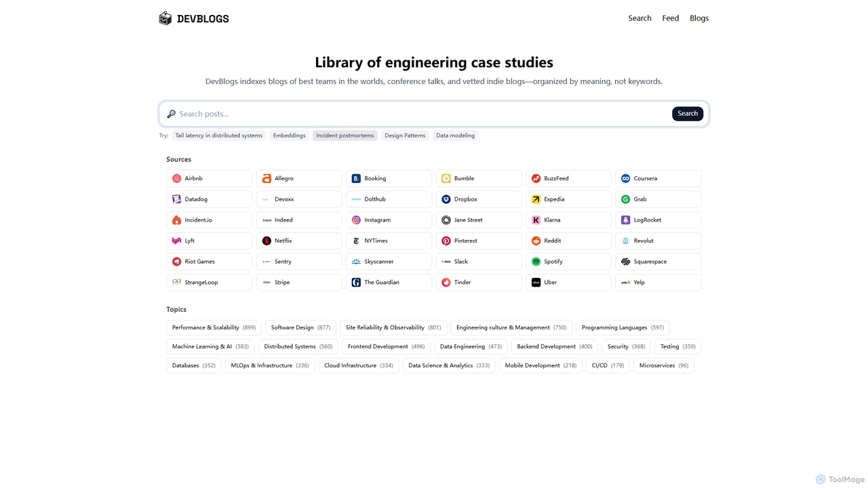
Task: Open The Guardian source
Action: (389, 282)
